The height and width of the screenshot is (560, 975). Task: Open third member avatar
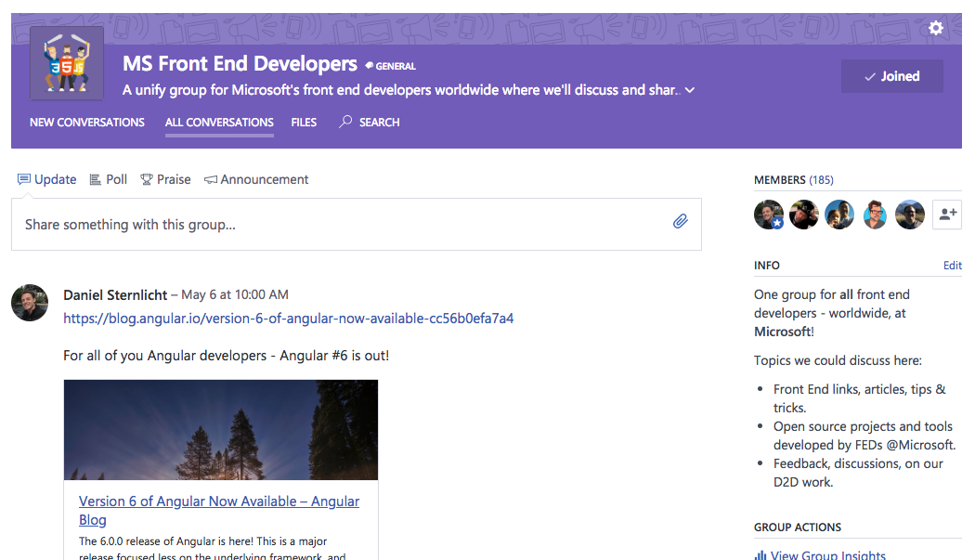(x=839, y=215)
